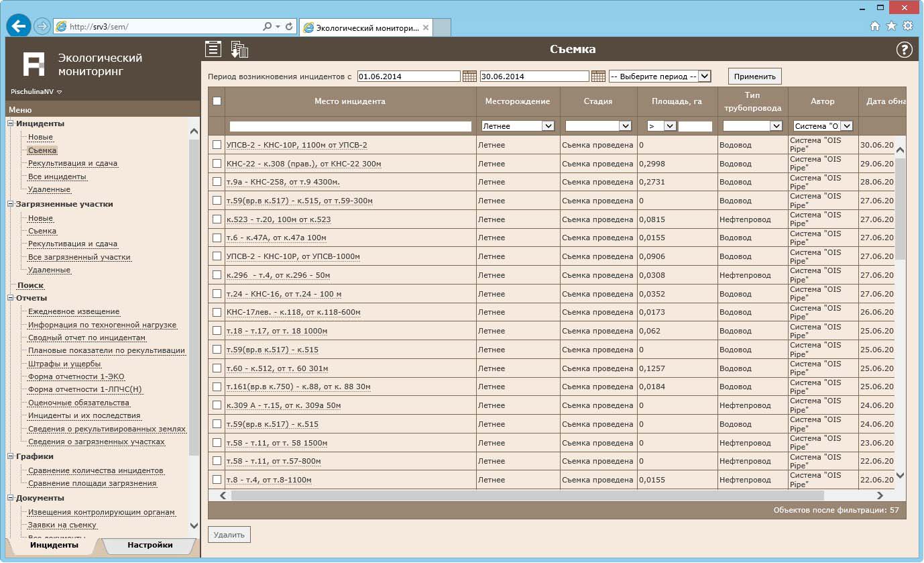Open incident link КНС-17лев. - к.118
The image size is (924, 563).
coord(293,312)
